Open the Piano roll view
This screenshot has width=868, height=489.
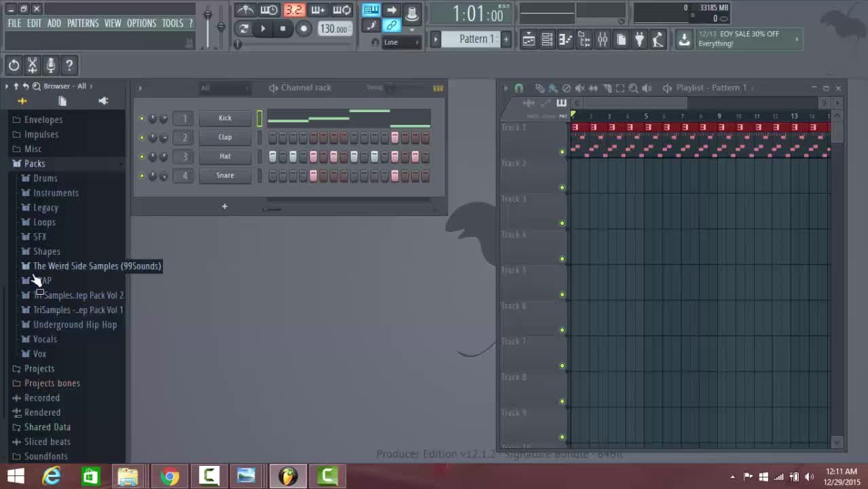[x=565, y=39]
